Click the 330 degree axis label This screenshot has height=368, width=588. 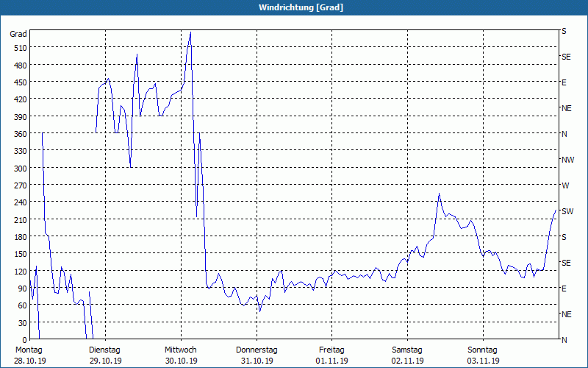[21, 151]
